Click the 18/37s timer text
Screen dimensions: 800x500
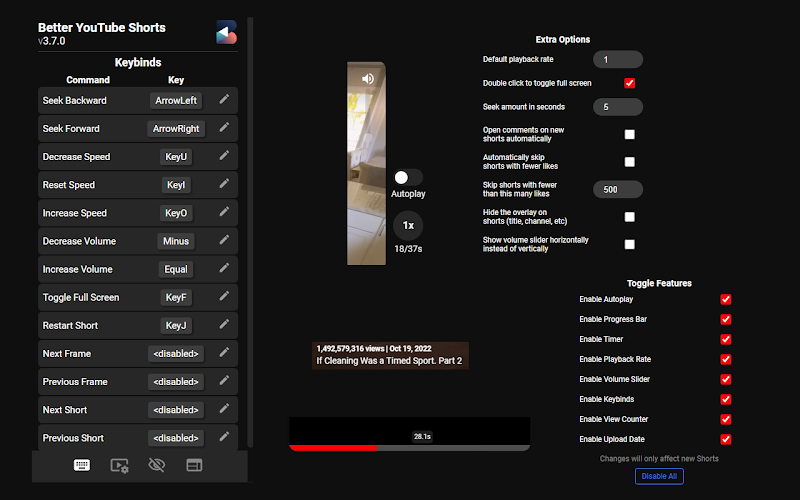[x=408, y=249]
